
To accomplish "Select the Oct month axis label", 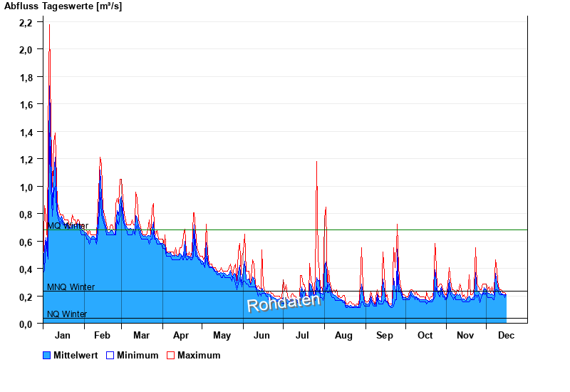I will [425, 335].
